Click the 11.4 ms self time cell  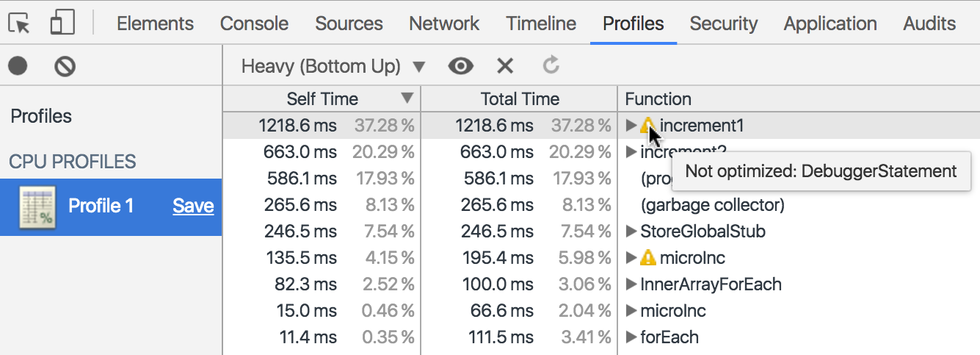click(x=307, y=337)
